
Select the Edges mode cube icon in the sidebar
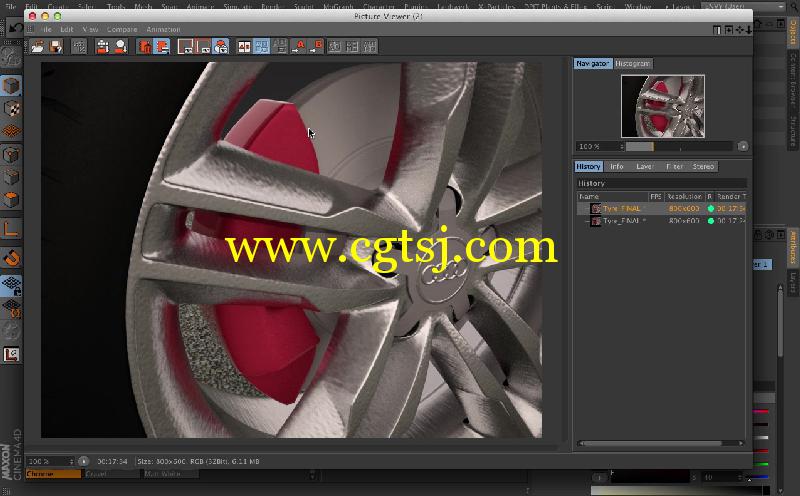click(11, 177)
